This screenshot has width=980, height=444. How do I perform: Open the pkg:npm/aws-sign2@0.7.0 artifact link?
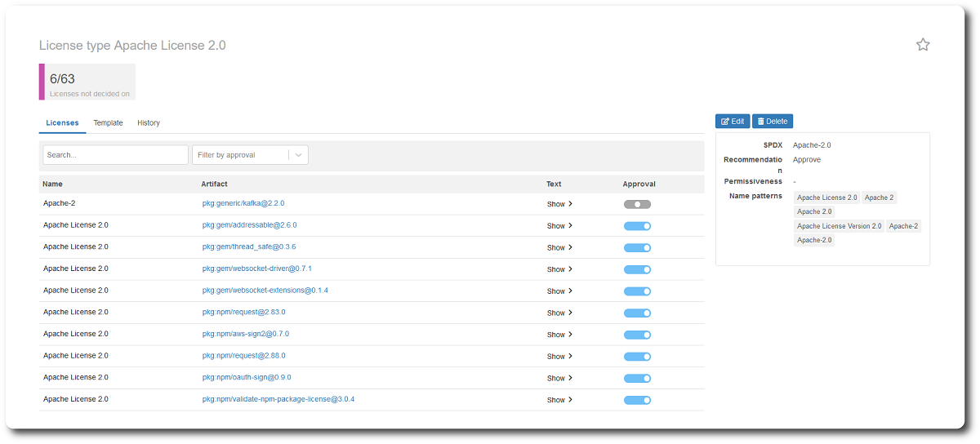tap(245, 334)
